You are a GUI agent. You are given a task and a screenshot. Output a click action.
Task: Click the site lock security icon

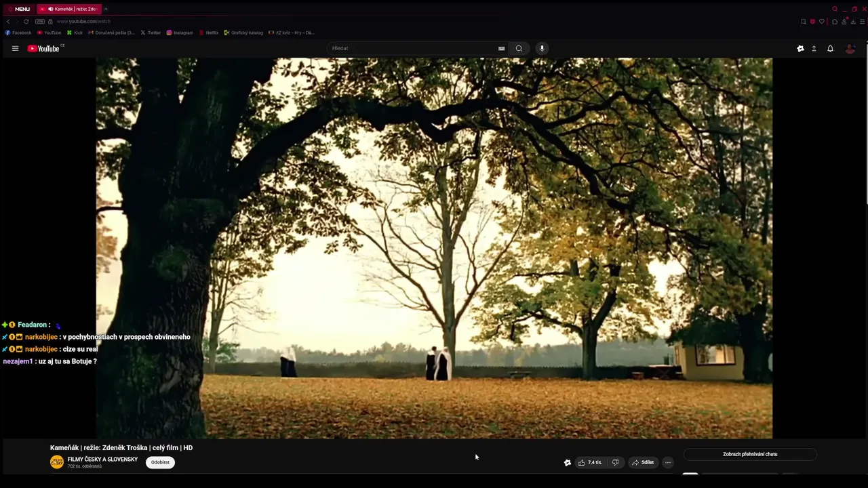50,22
